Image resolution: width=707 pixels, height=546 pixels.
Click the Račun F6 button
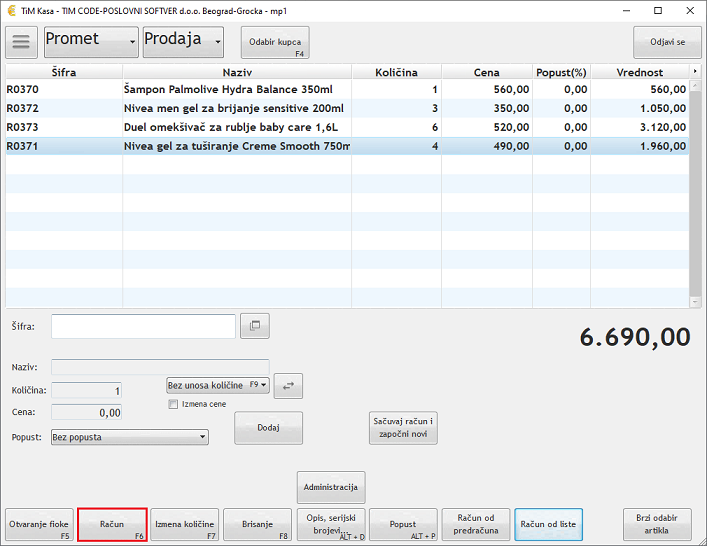112,525
